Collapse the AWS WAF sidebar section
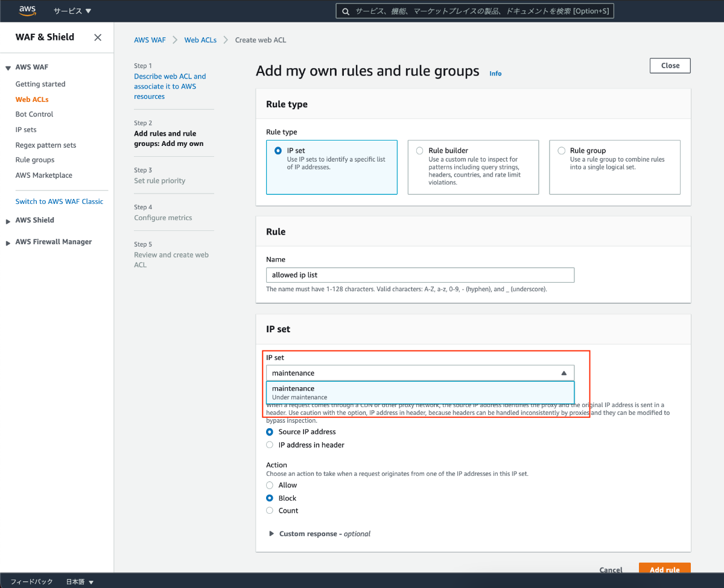724x588 pixels. (8, 68)
